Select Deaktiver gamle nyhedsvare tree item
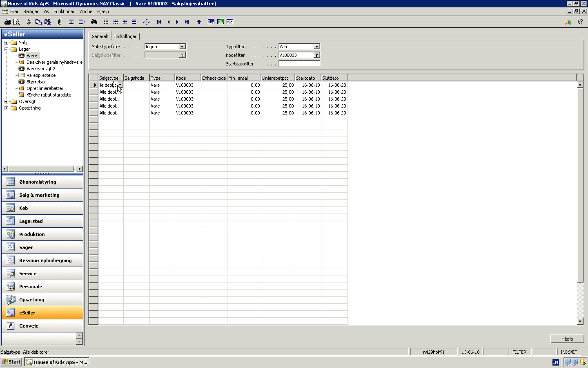Screen dimensions: 588x368 (54, 62)
